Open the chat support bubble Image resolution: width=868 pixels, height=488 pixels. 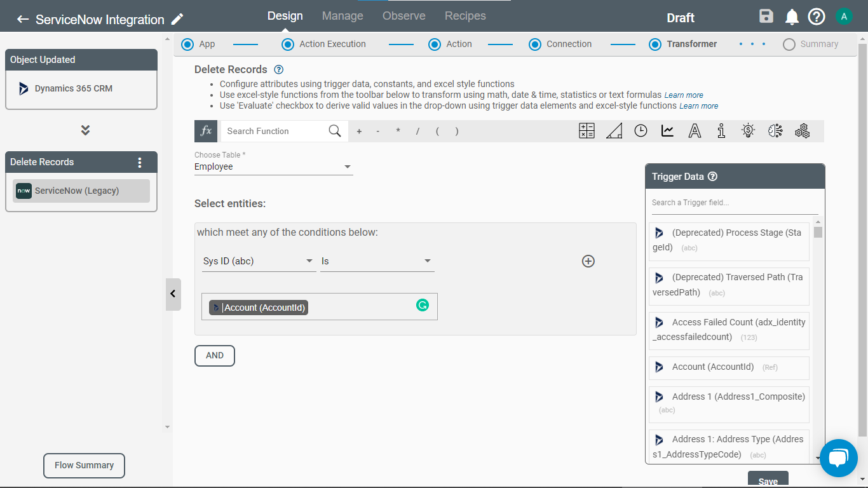click(x=839, y=457)
